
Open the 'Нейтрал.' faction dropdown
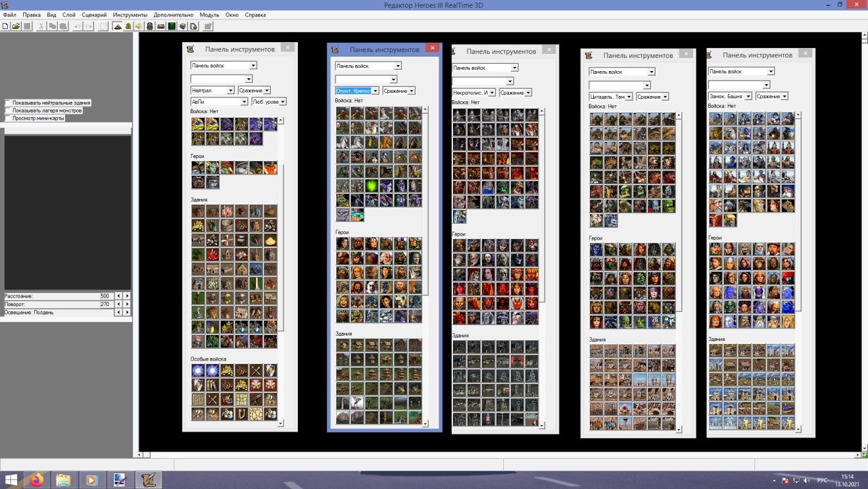coord(212,90)
